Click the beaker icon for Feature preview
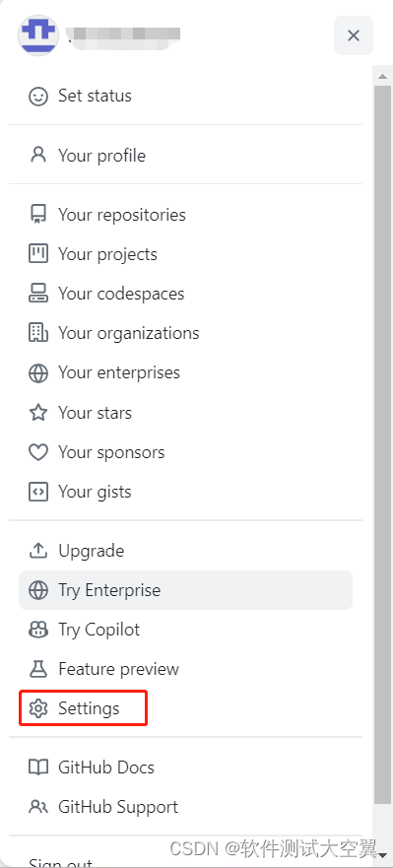 [x=38, y=669]
